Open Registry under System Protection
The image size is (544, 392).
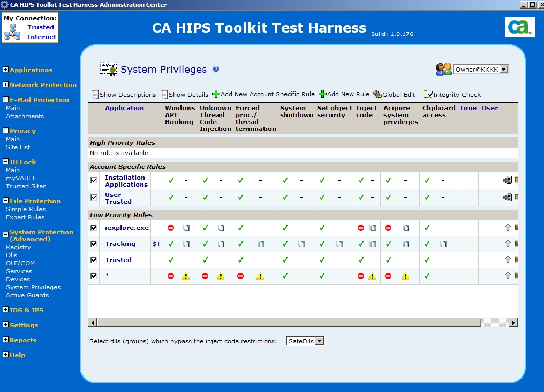pyautogui.click(x=18, y=247)
